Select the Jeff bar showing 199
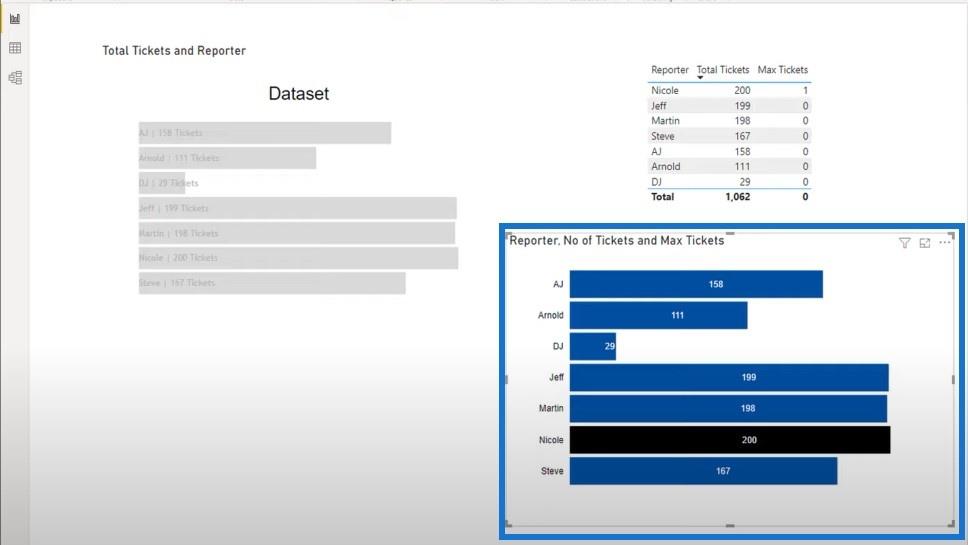The width and height of the screenshot is (968, 545). pos(729,377)
